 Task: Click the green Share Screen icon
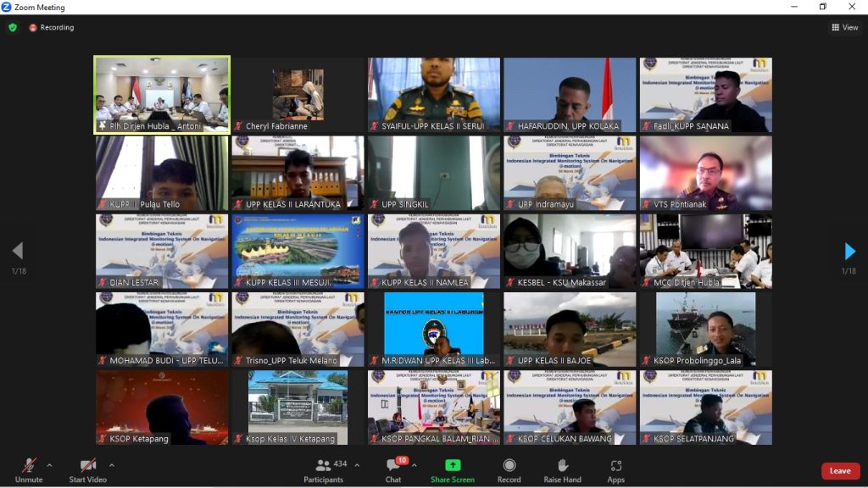(x=453, y=470)
